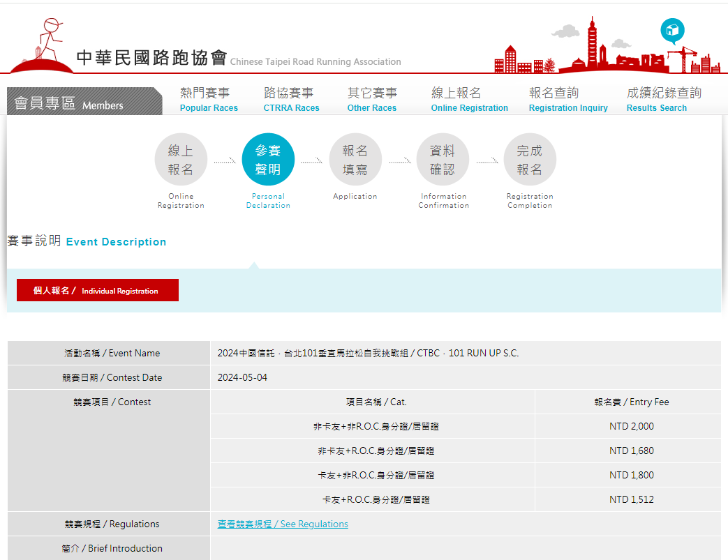
Task: Click the Event Name row label
Action: coord(112,353)
